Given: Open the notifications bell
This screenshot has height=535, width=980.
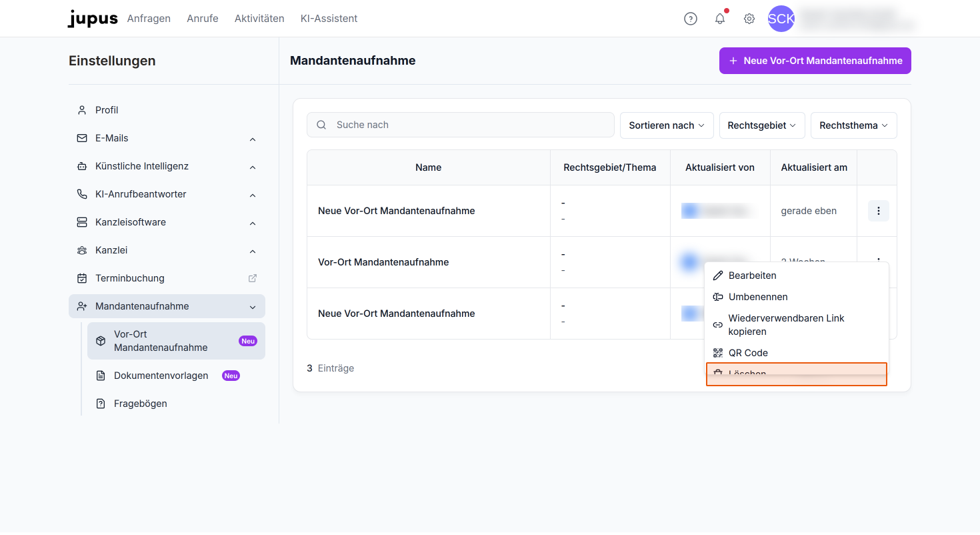Looking at the screenshot, I should click(x=720, y=19).
